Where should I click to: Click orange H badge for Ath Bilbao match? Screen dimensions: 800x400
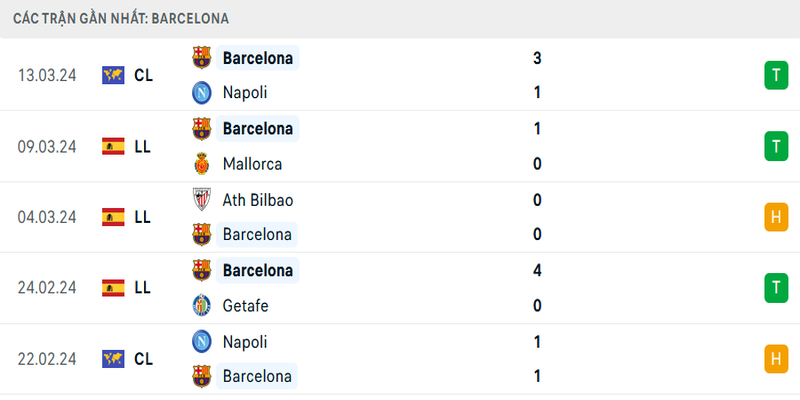pyautogui.click(x=776, y=217)
